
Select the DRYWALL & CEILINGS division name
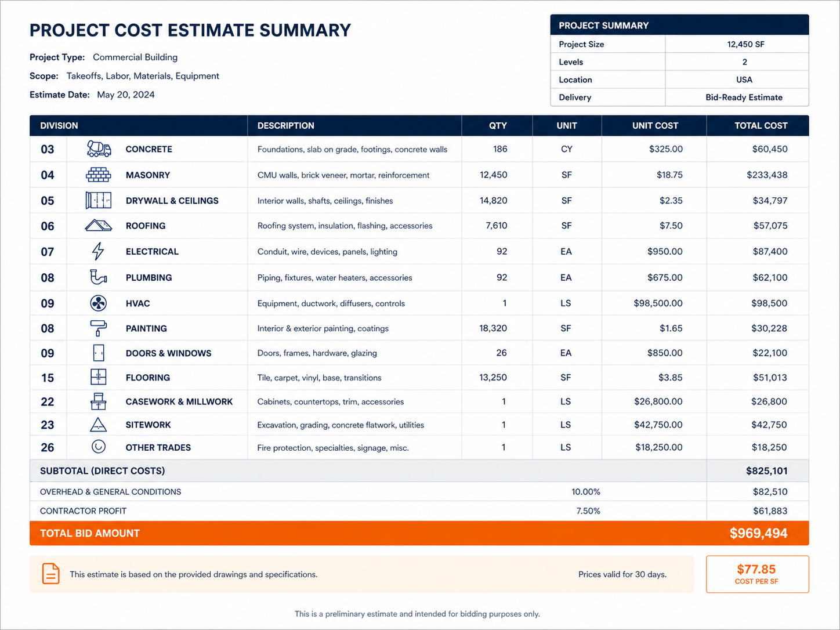[172, 200]
